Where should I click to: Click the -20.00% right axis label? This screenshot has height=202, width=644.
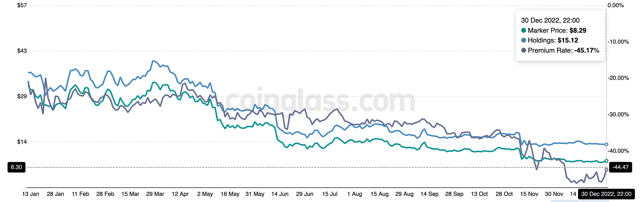[618, 78]
